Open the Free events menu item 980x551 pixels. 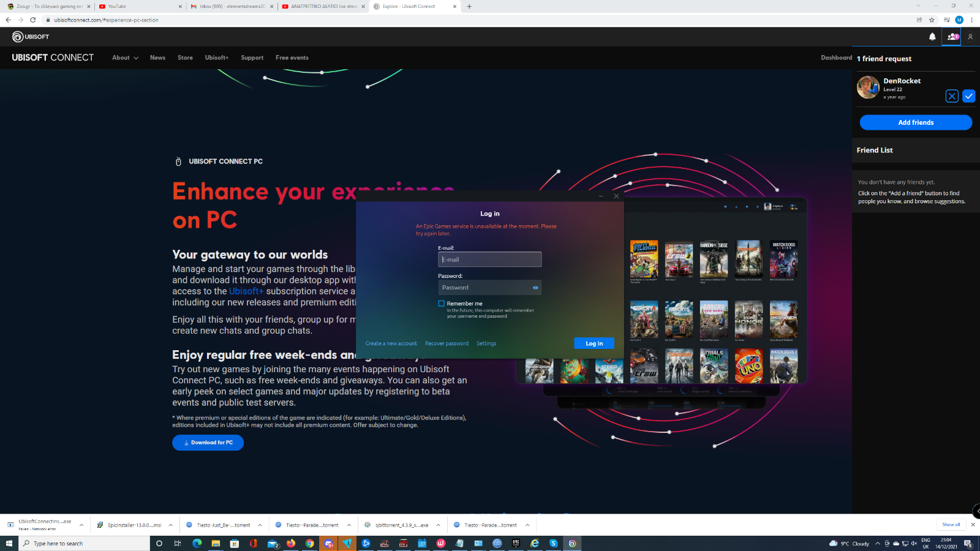[292, 58]
